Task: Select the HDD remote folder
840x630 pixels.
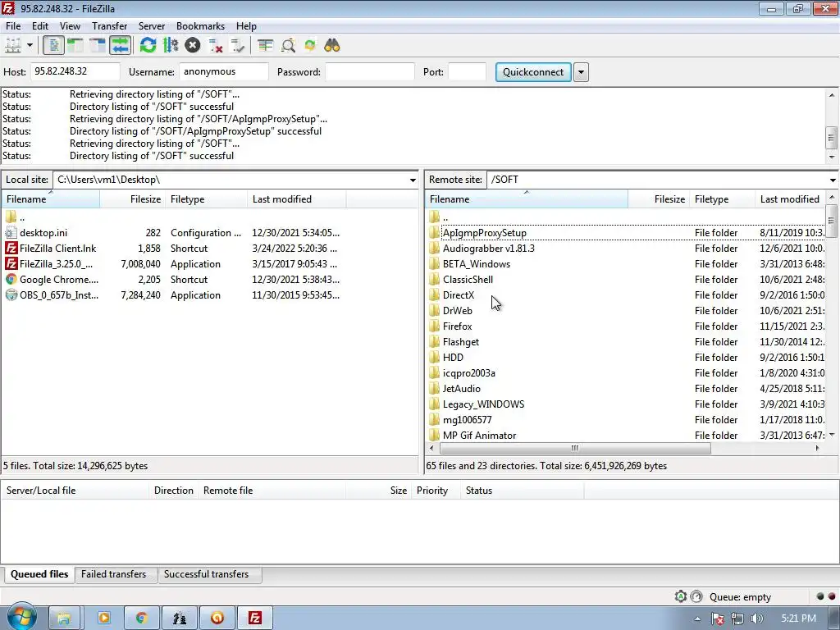Action: pos(453,358)
